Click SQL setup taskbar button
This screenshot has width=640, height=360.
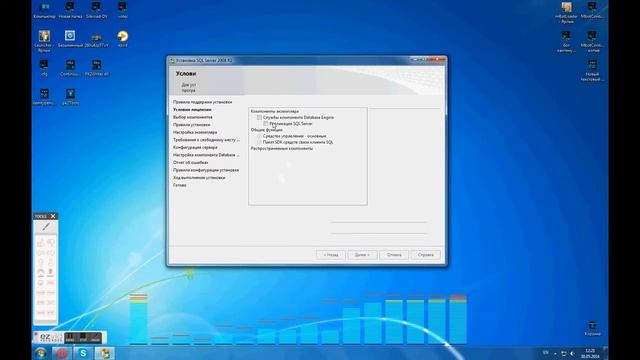104,353
